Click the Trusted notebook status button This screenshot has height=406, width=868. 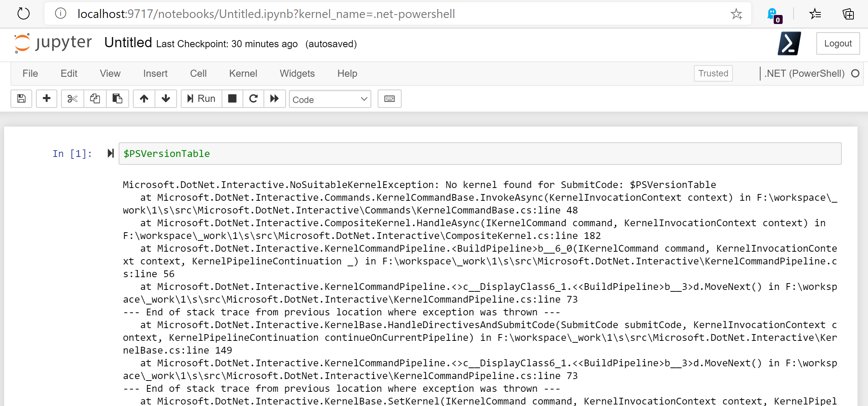click(x=713, y=73)
